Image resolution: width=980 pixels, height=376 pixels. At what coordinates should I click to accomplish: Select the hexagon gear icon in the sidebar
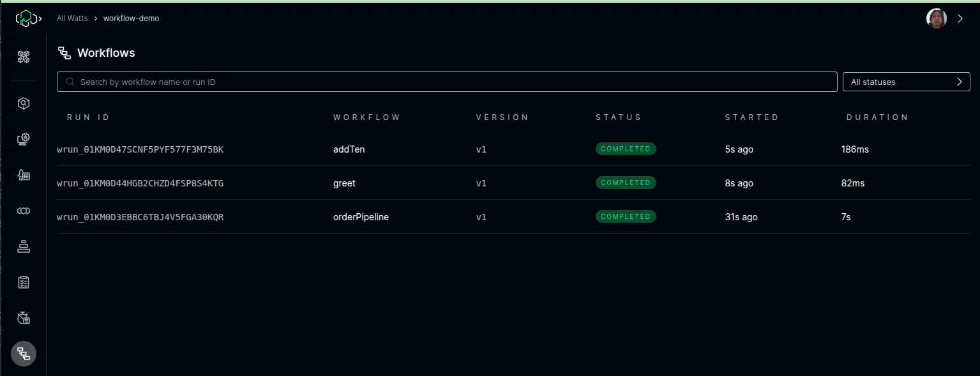point(24,103)
